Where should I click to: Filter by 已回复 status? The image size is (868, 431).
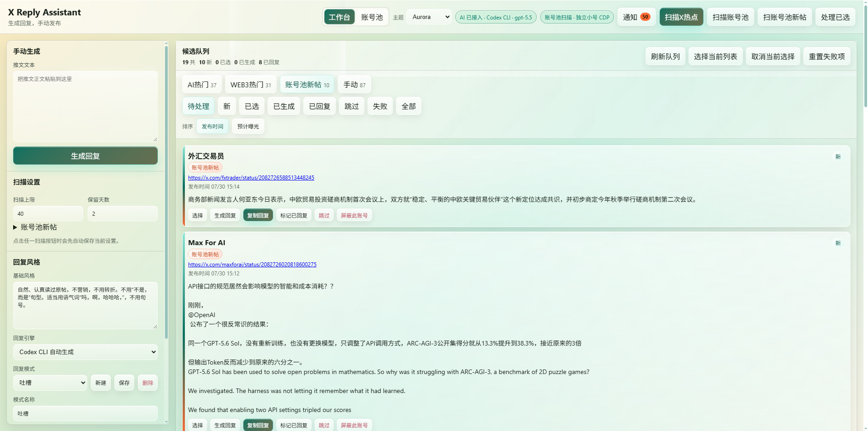point(320,106)
